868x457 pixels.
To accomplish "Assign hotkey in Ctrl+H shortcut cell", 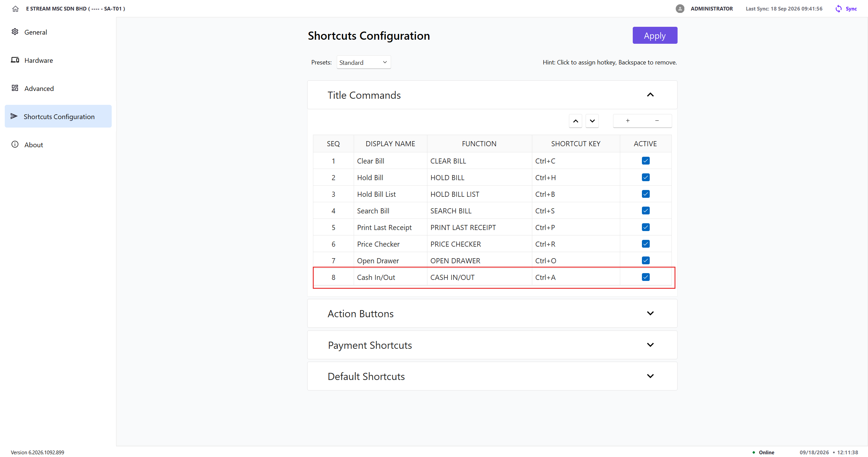I will click(x=576, y=177).
